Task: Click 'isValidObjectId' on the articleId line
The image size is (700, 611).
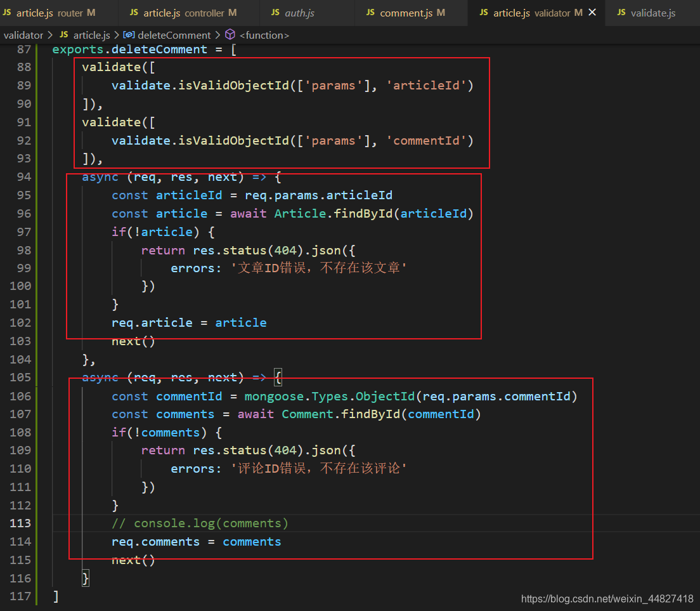Action: click(233, 85)
